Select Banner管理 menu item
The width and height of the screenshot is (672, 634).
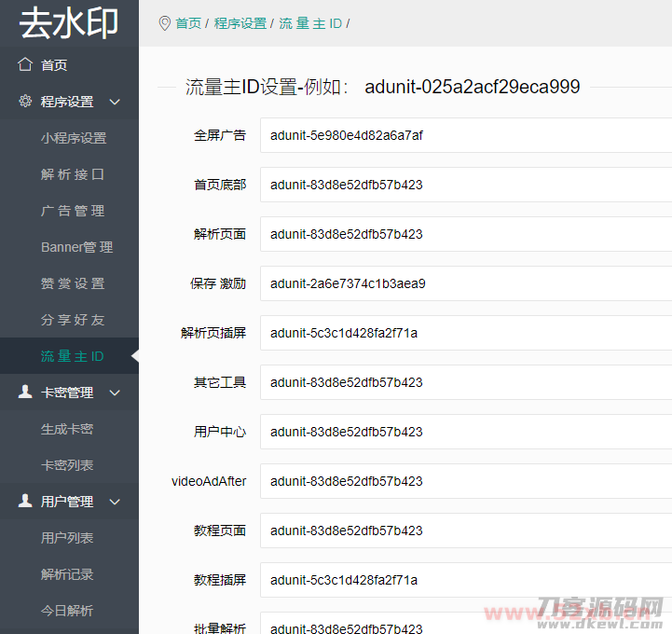[76, 247]
